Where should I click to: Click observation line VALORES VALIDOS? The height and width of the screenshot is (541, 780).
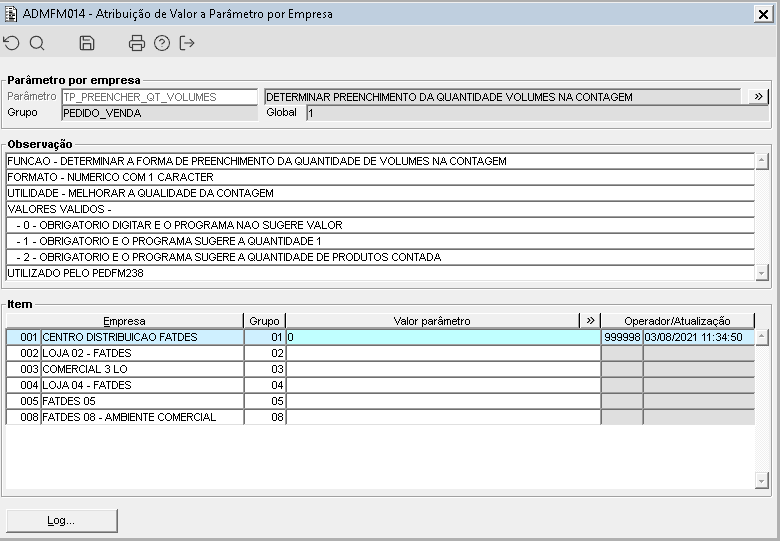[x=381, y=209]
